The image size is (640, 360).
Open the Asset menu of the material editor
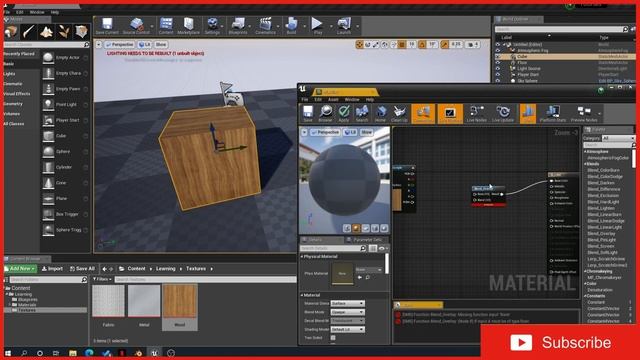tap(333, 100)
